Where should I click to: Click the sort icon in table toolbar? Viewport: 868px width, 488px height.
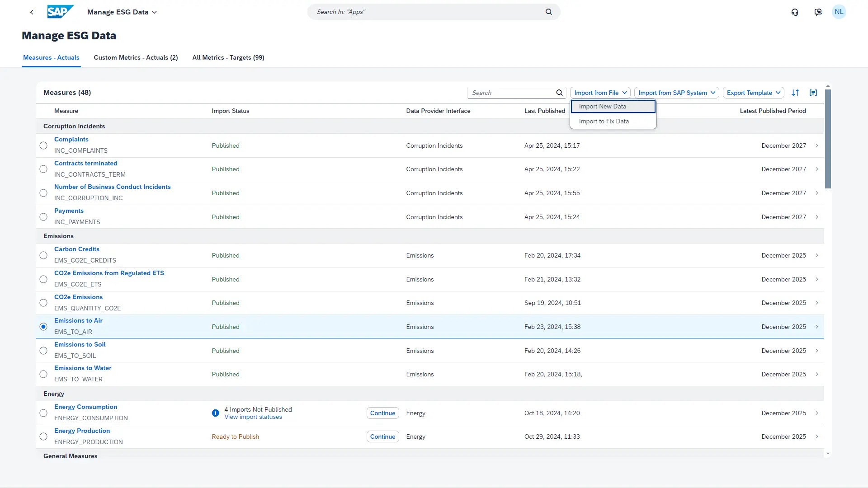tap(795, 93)
